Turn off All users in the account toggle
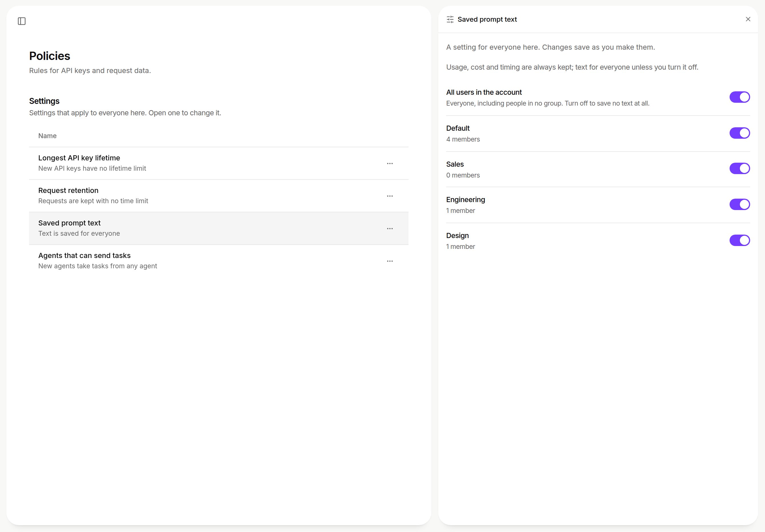765x532 pixels. click(740, 97)
